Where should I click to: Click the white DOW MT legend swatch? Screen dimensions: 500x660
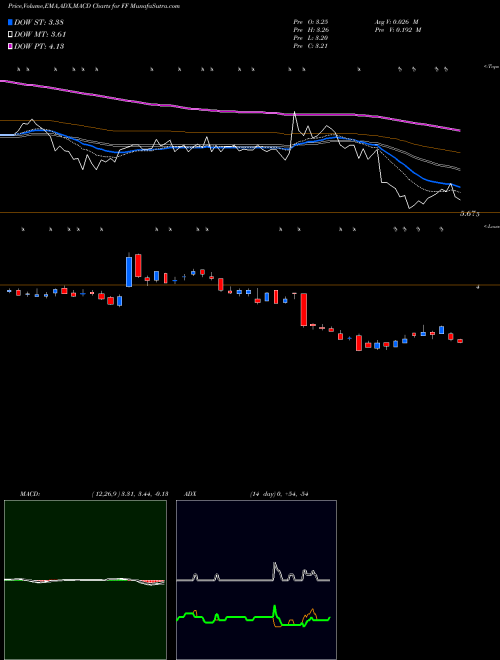pos(10,35)
